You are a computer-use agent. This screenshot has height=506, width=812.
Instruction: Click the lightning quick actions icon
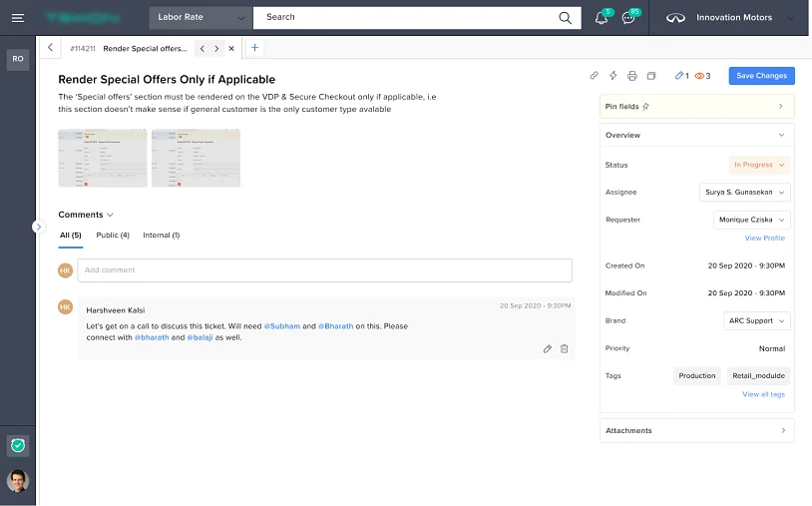pos(612,76)
